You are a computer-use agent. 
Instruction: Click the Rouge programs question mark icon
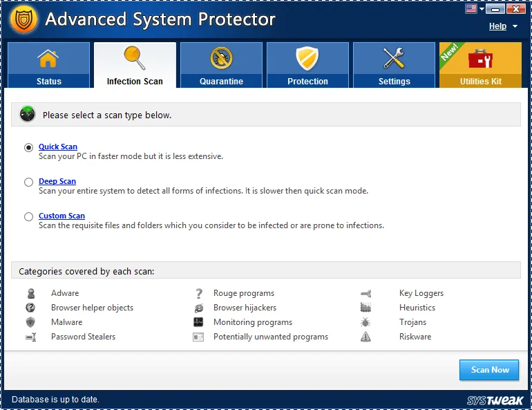(199, 293)
